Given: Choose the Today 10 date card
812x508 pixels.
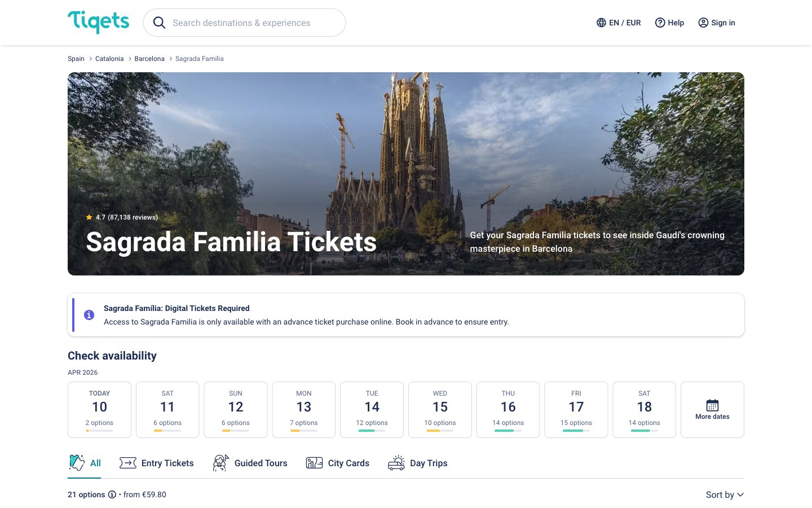Looking at the screenshot, I should coord(99,409).
